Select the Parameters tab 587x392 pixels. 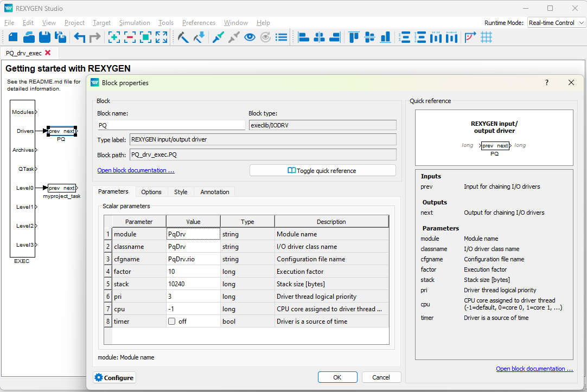click(113, 191)
